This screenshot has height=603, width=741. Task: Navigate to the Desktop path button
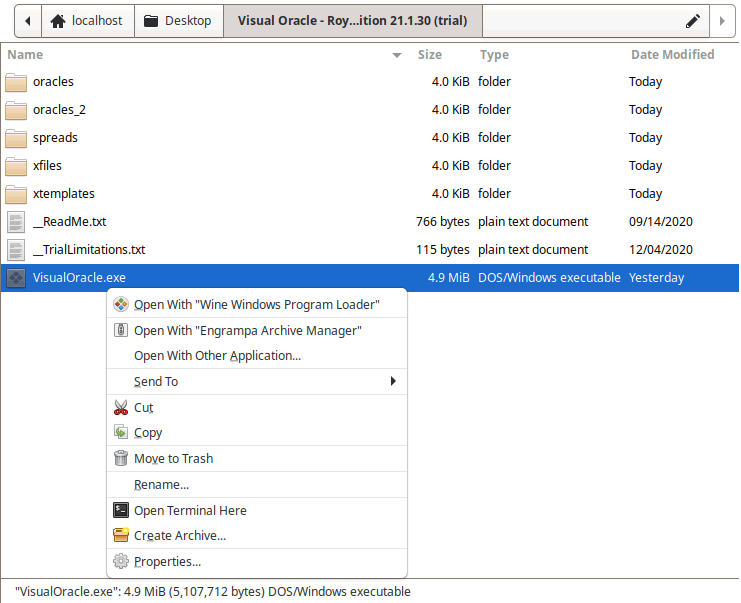point(179,21)
